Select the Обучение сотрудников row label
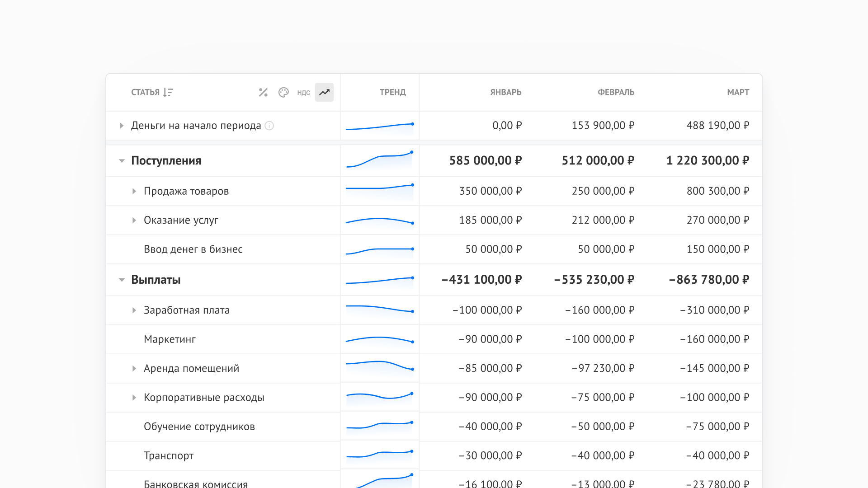 (199, 427)
